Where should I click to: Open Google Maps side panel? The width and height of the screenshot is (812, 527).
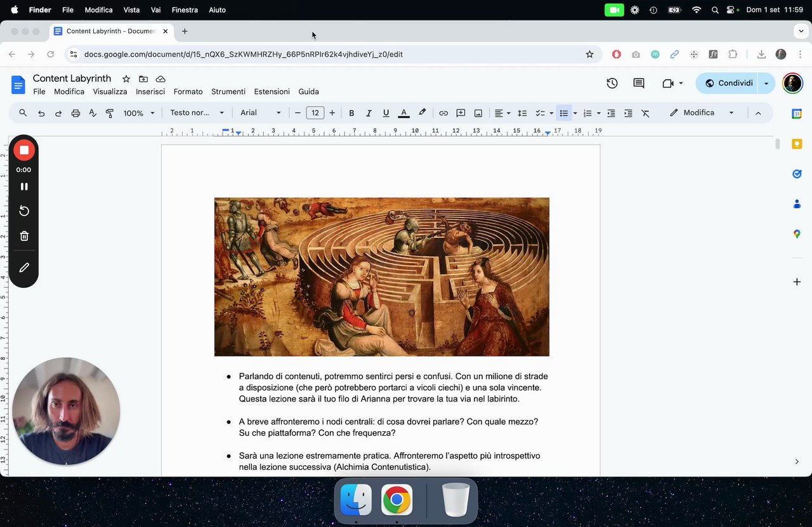click(797, 234)
